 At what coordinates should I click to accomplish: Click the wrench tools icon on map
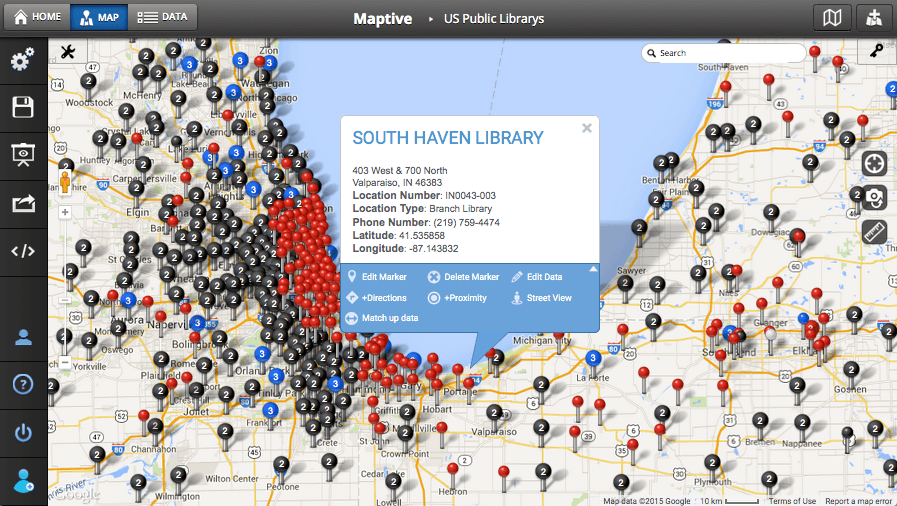coord(69,53)
